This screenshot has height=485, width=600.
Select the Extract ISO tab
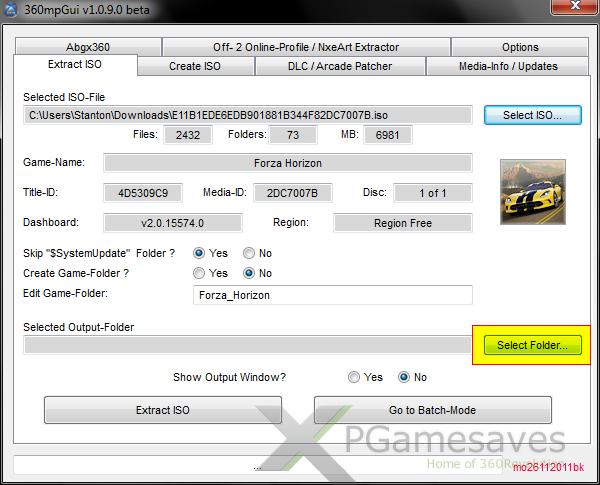click(75, 65)
